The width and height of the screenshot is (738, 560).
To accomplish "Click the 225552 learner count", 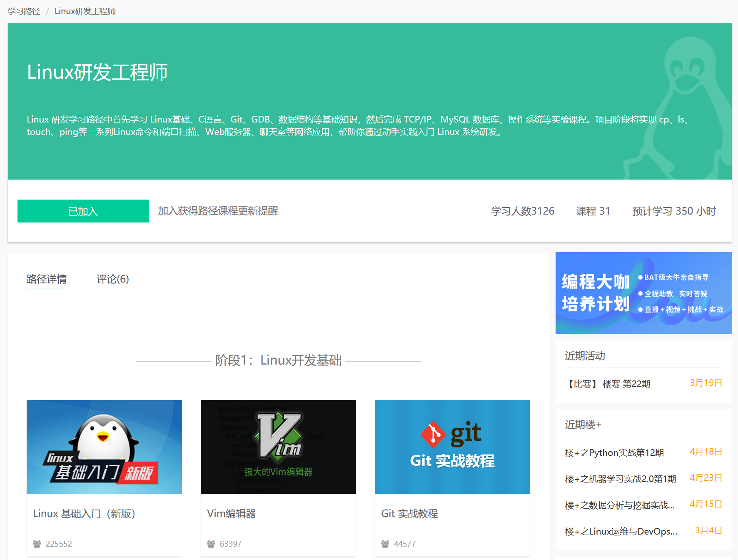I will pos(59,544).
